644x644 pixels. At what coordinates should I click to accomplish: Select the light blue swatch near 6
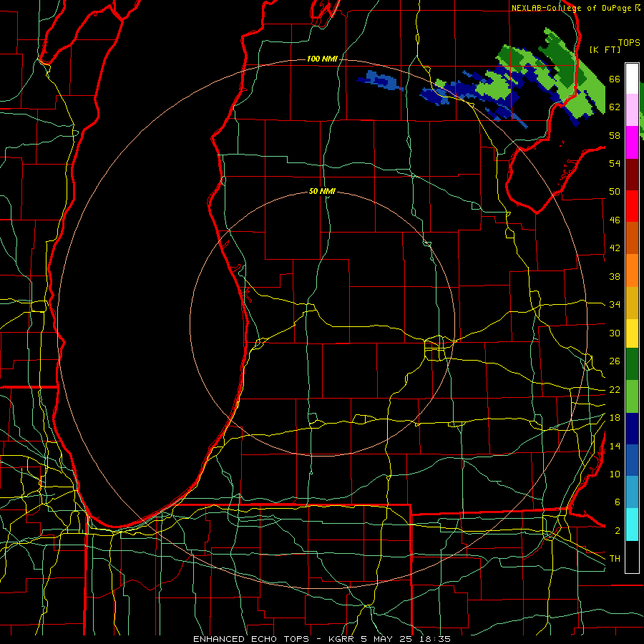click(632, 492)
